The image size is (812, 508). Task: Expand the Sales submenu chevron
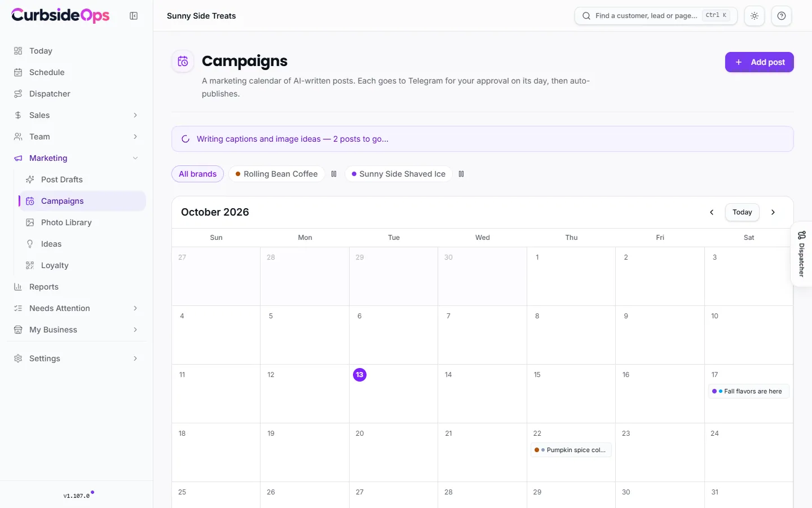135,115
